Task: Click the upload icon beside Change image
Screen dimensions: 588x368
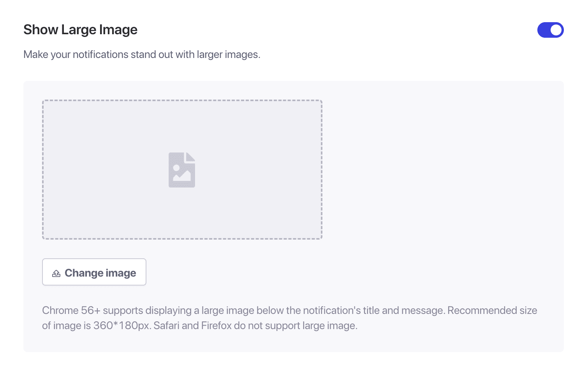Action: click(x=56, y=273)
